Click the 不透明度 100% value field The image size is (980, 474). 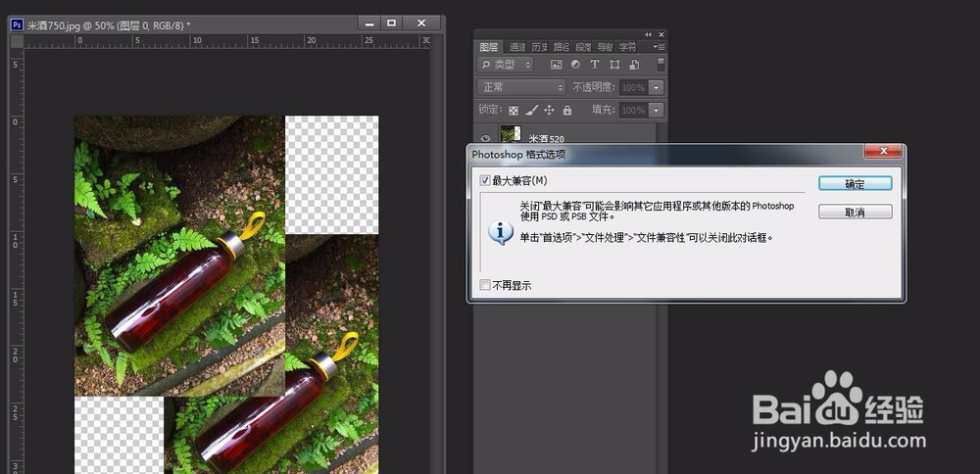tap(634, 87)
